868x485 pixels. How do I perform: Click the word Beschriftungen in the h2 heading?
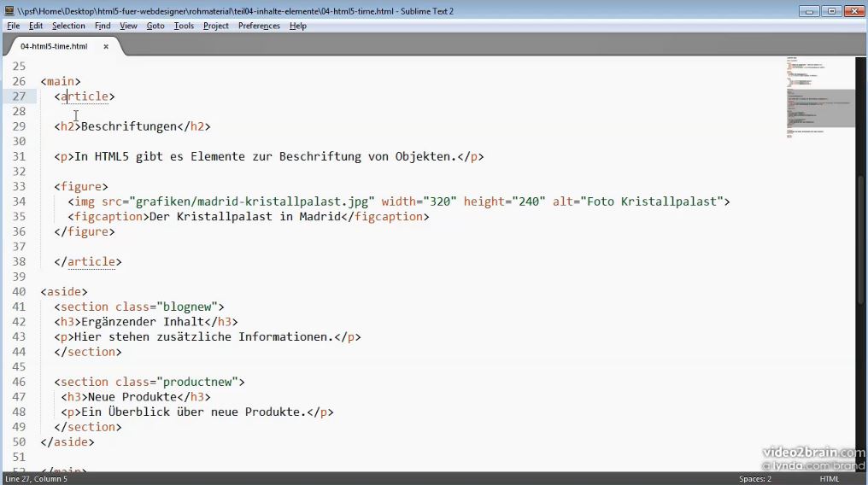pyautogui.click(x=129, y=126)
